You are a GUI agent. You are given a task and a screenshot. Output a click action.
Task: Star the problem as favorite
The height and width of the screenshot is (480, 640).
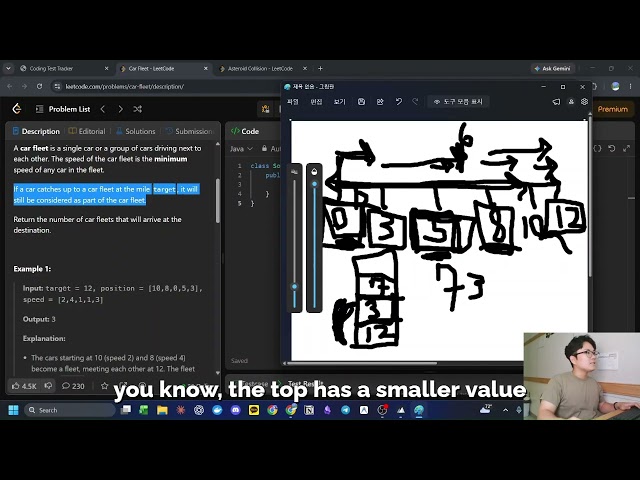[104, 386]
